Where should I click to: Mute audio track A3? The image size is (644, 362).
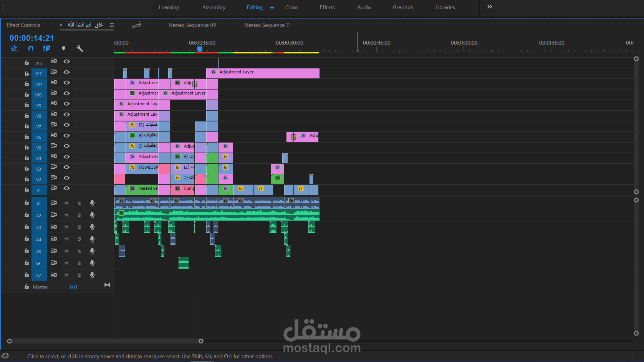tap(66, 227)
